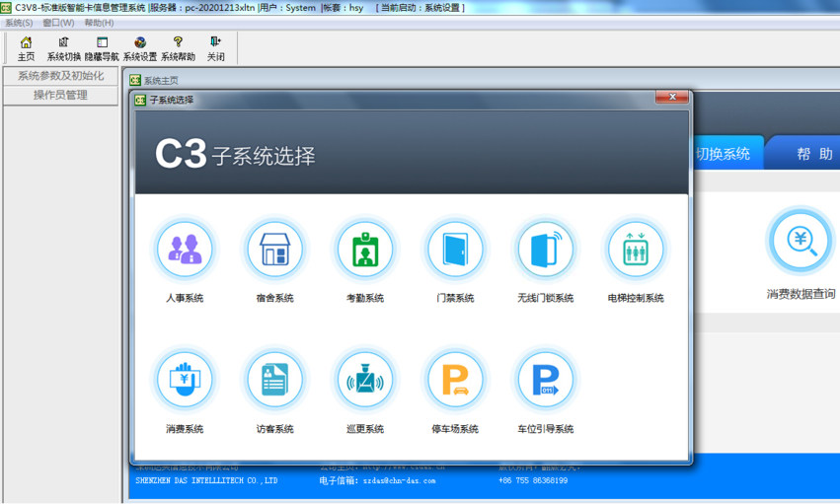
Task: Launch the 访客系统 visitor icon
Action: point(274,381)
